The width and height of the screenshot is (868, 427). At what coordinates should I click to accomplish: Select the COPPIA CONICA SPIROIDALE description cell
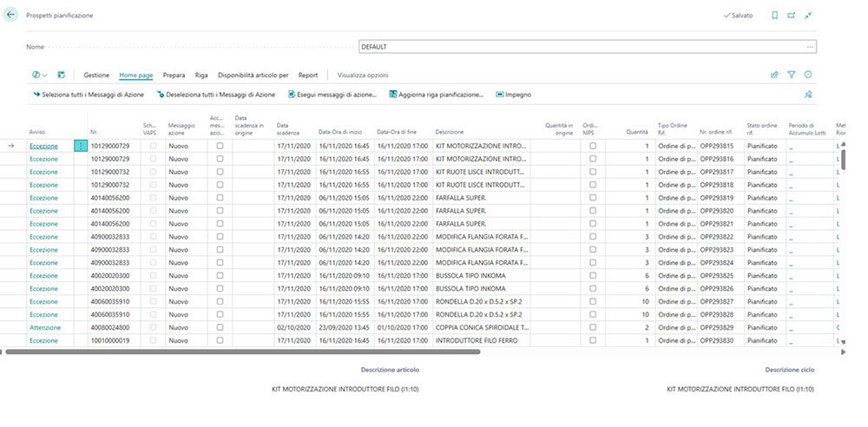click(482, 327)
